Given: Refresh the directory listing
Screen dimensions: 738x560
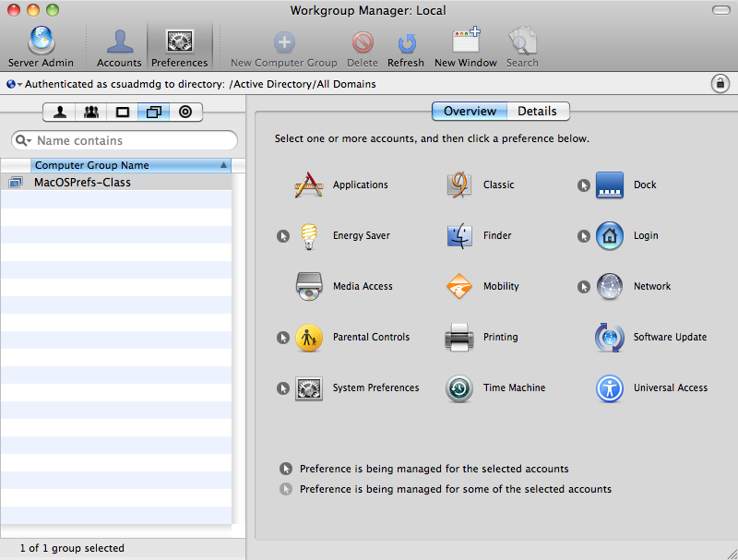Looking at the screenshot, I should [406, 49].
